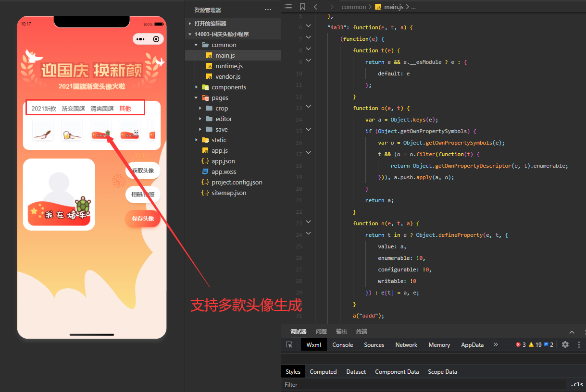
Task: Show more devtools tabs chevron
Action: pyautogui.click(x=496, y=344)
